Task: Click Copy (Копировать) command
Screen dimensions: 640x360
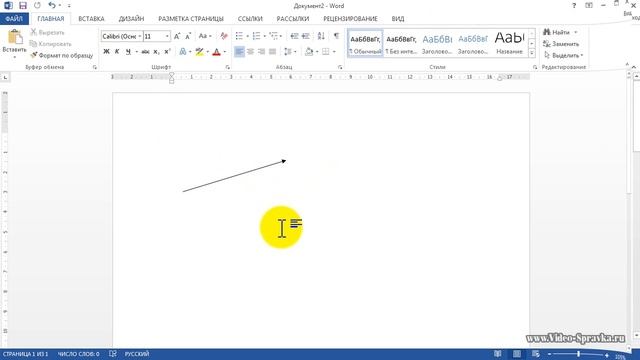Action: click(51, 44)
